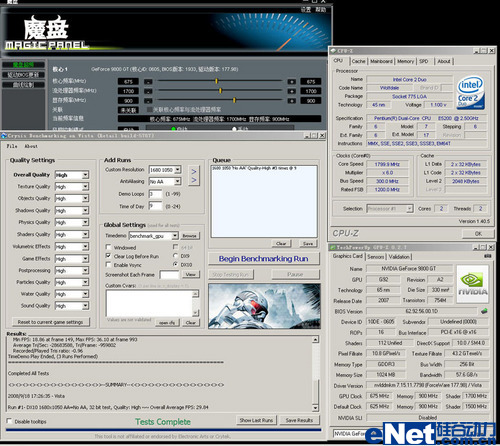Click OK button in CPU-Z
This screenshot has width=500, height=446.
tap(478, 234)
